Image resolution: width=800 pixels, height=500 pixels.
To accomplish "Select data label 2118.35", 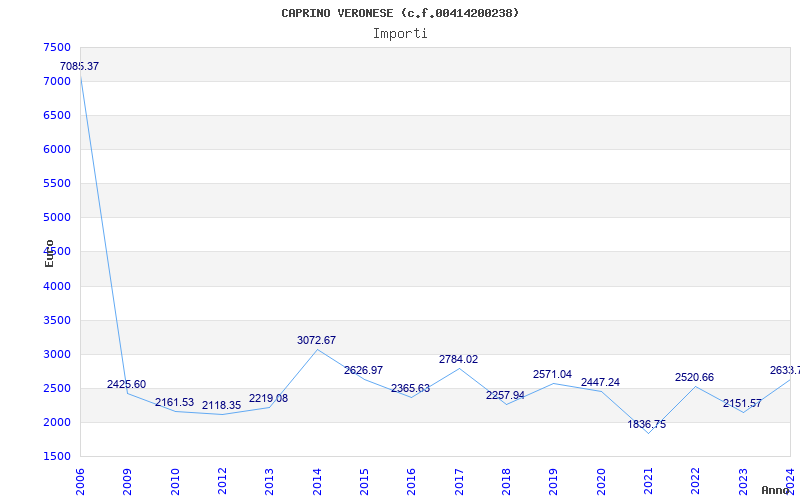I will click(x=221, y=405).
